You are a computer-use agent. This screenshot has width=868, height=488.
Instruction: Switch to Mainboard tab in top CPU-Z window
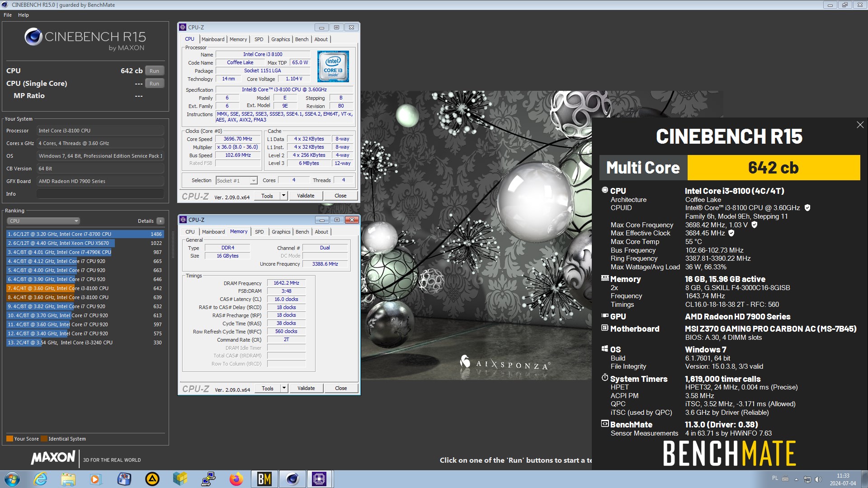coord(213,39)
